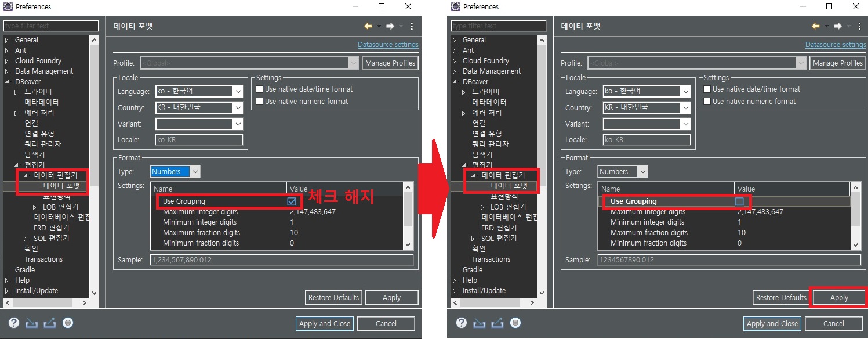This screenshot has width=868, height=339.
Task: Open Datasource settings link in left window
Action: click(x=388, y=45)
